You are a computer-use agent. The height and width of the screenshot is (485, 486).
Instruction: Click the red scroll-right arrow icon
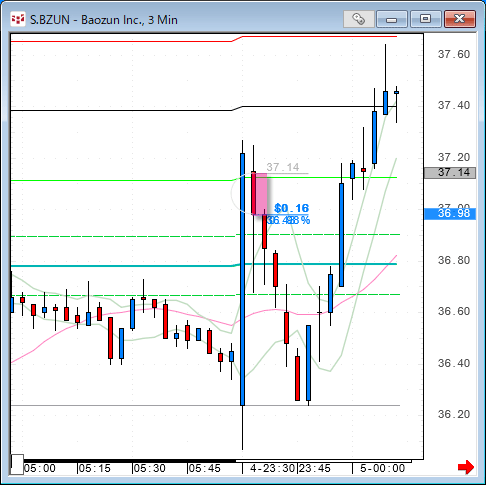[x=466, y=467]
